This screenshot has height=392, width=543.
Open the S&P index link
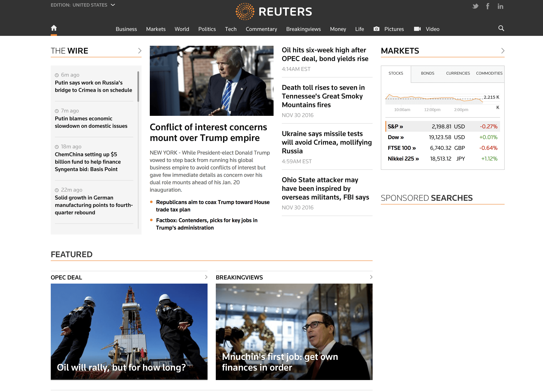click(395, 127)
